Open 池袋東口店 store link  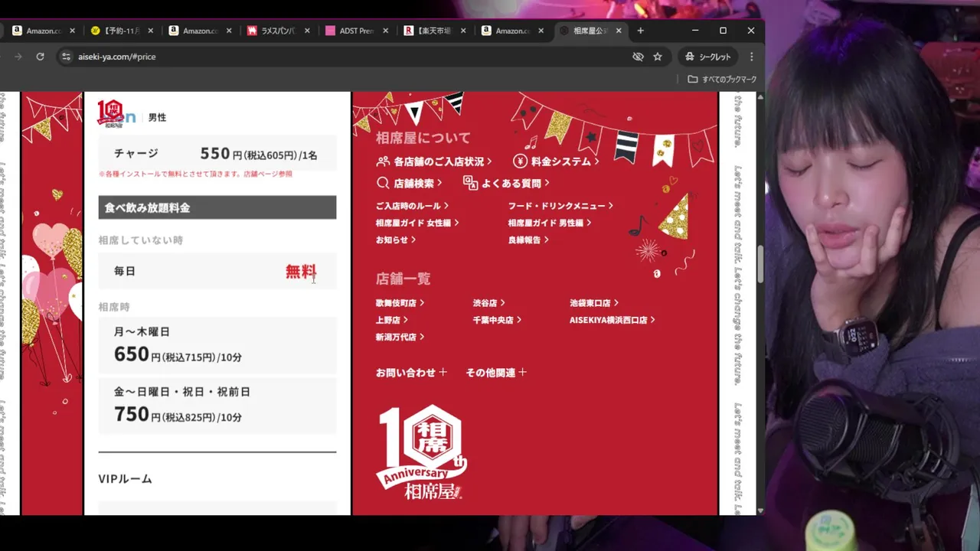click(x=594, y=303)
